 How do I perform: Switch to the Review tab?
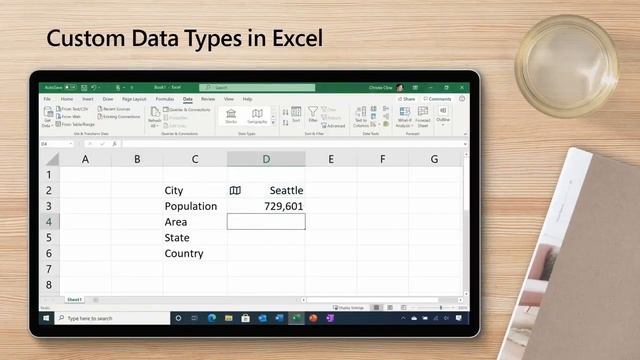coord(208,99)
